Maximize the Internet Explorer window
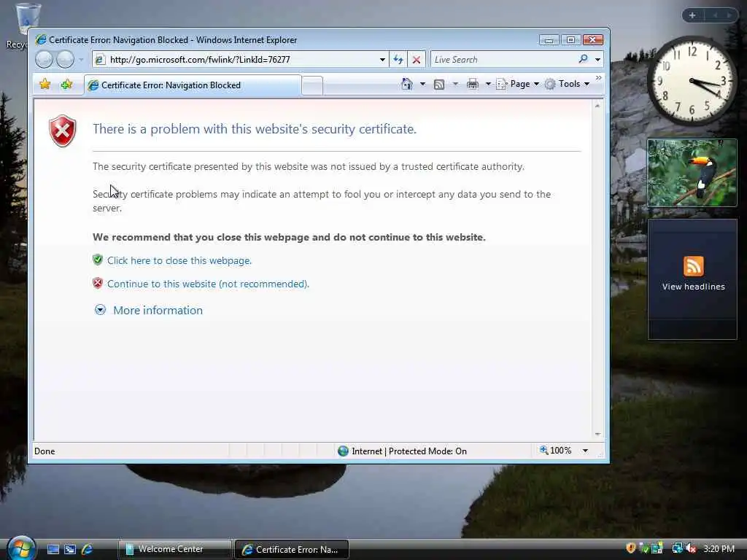 570,40
